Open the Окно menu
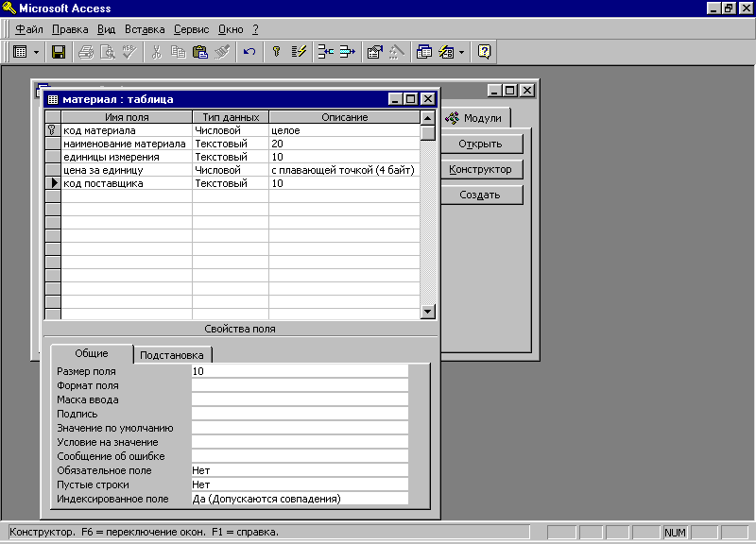This screenshot has width=756, height=544. point(231,29)
